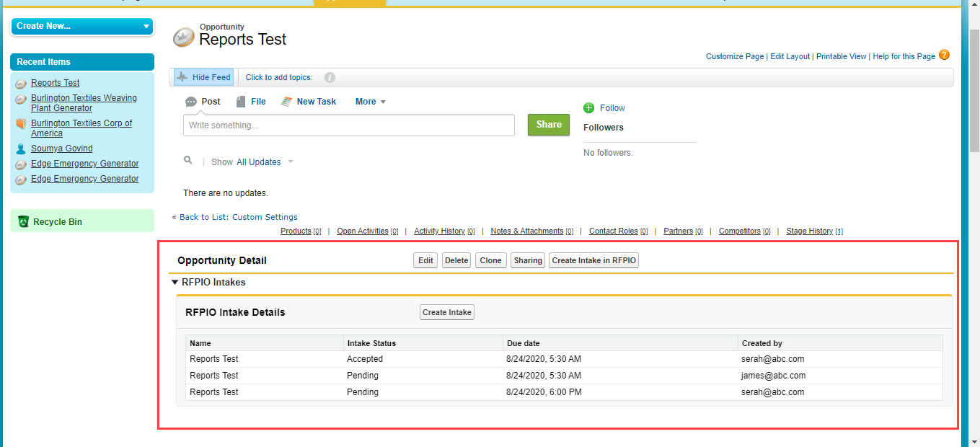Open Customize Page link
The image size is (980, 447).
coord(735,56)
